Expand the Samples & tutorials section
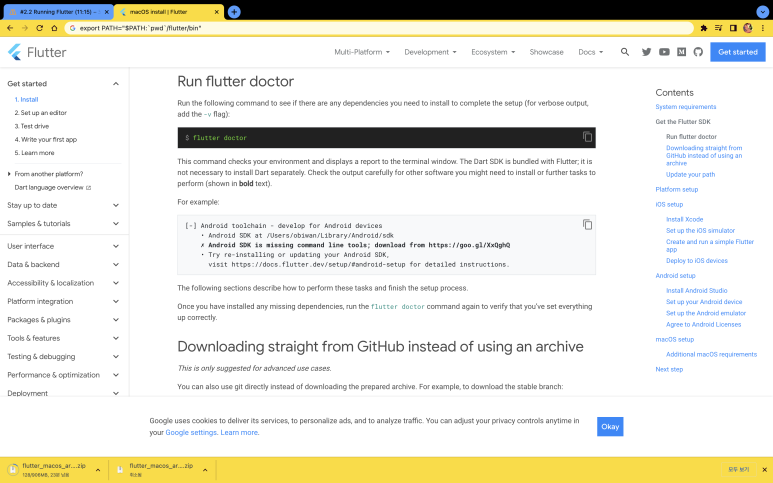The width and height of the screenshot is (773, 483). pos(64,223)
